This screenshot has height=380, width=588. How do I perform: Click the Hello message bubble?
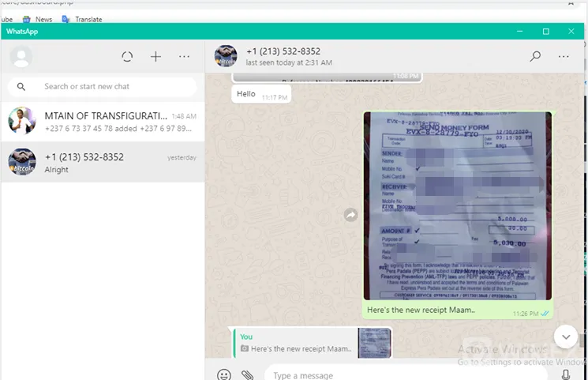pyautogui.click(x=261, y=94)
